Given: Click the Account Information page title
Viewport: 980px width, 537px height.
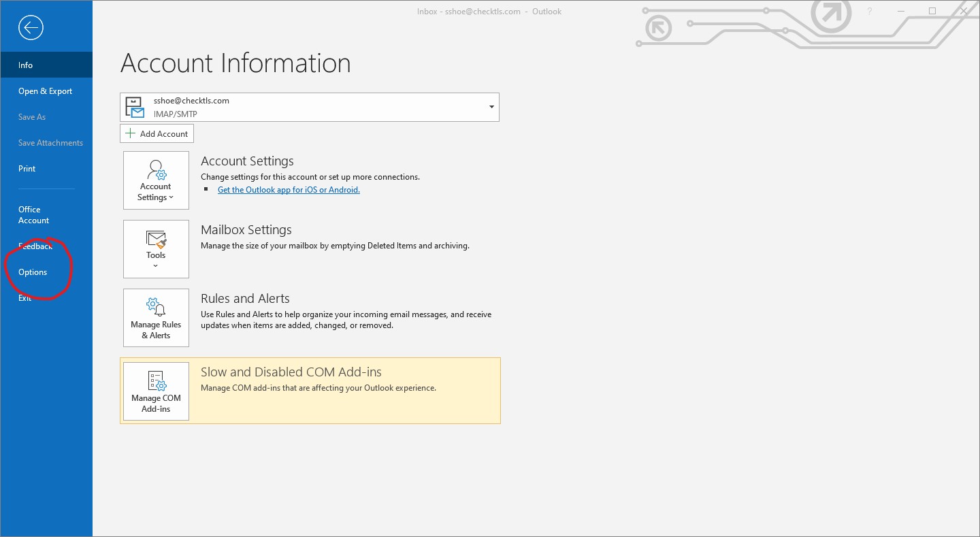Looking at the screenshot, I should click(235, 63).
